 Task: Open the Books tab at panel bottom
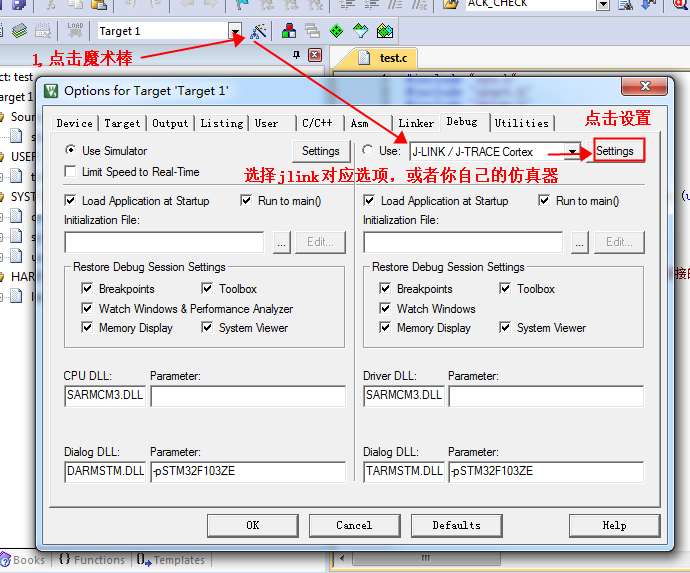tap(23, 560)
